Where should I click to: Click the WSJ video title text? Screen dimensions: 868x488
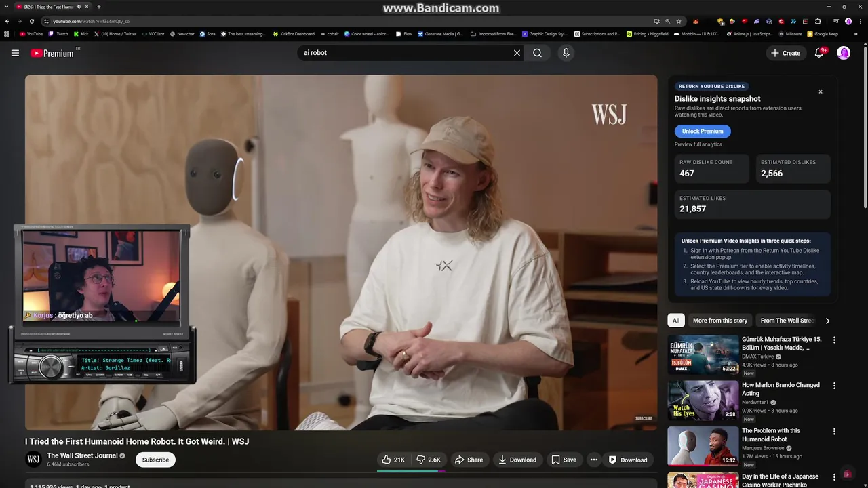pyautogui.click(x=137, y=441)
